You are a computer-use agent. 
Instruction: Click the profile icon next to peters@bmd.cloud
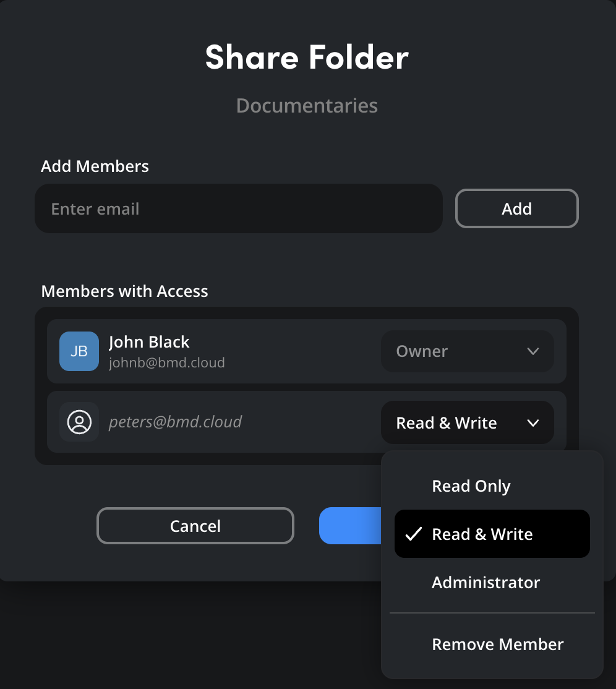(79, 422)
